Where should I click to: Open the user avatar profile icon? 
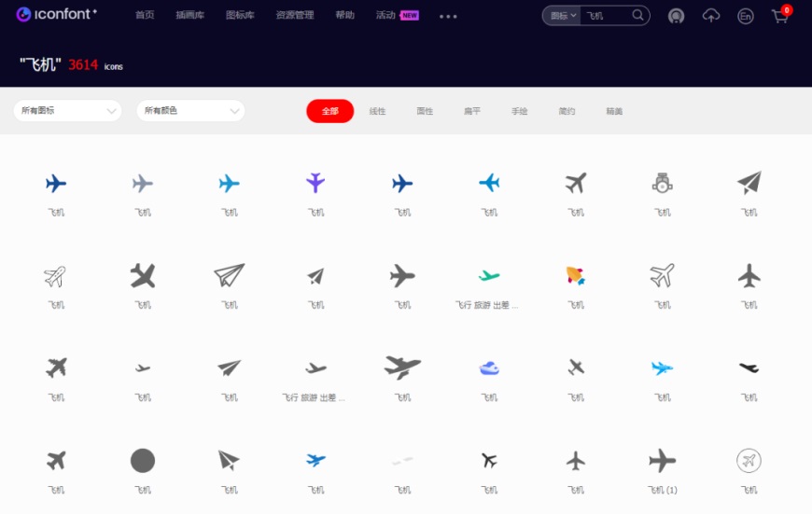676,16
